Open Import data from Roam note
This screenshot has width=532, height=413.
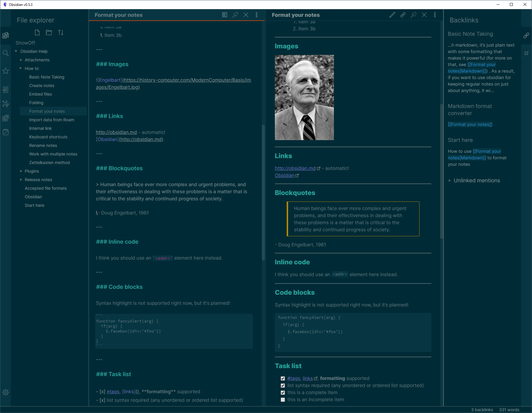52,120
